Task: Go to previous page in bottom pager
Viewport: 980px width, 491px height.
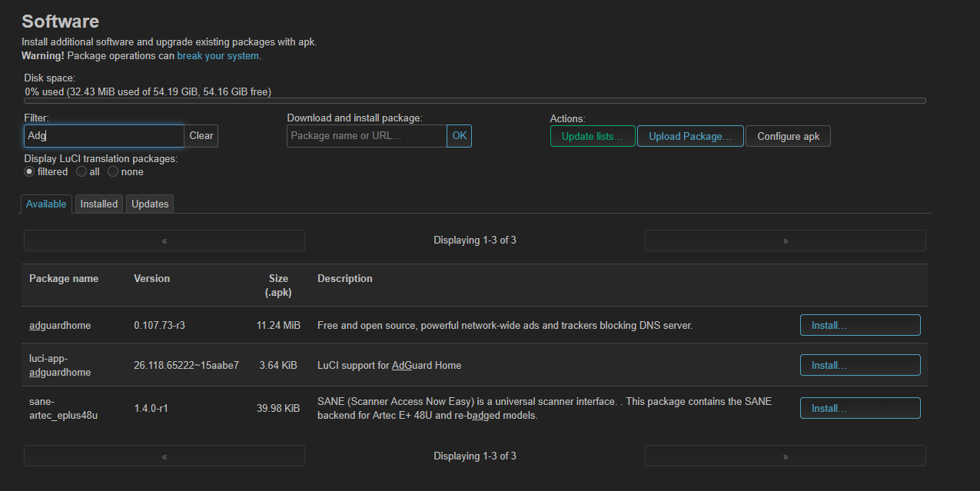Action: pos(164,456)
